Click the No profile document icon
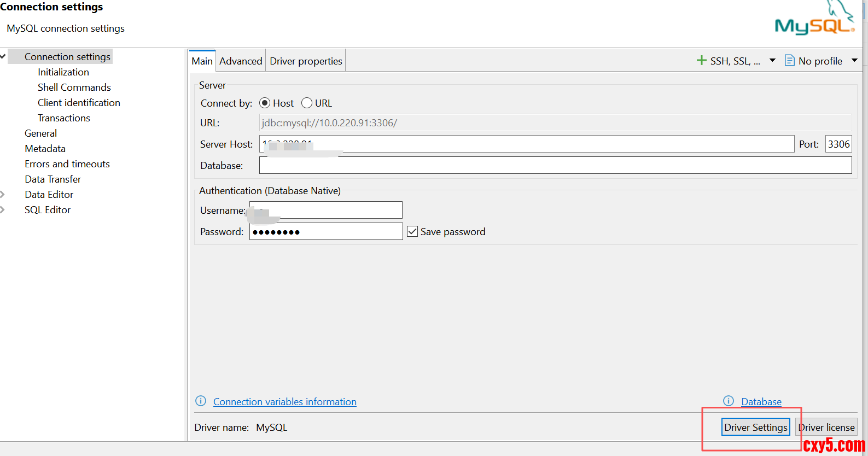Image resolution: width=868 pixels, height=456 pixels. tap(789, 61)
